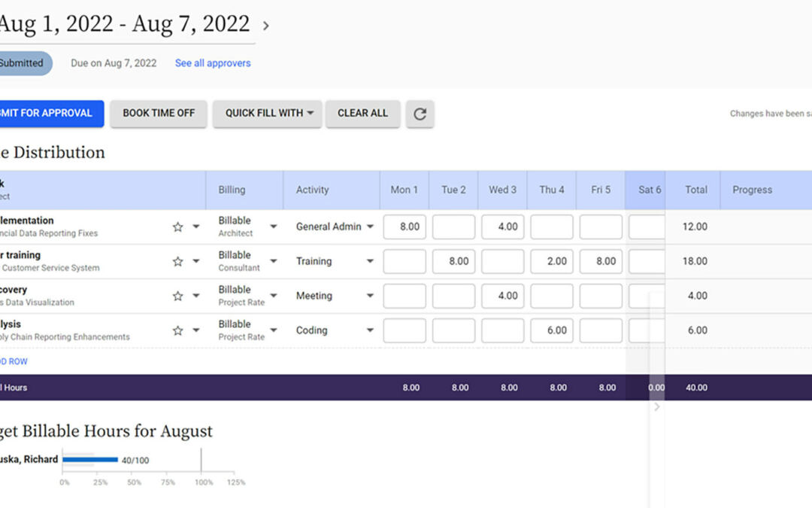The image size is (812, 508).
Task: Expand Implementation task options arrow
Action: pos(196,227)
